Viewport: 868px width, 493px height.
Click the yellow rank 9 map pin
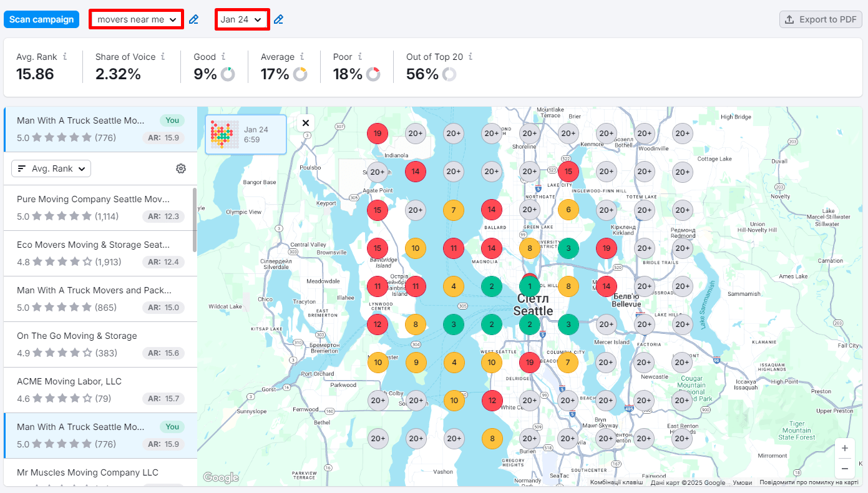[x=416, y=363]
